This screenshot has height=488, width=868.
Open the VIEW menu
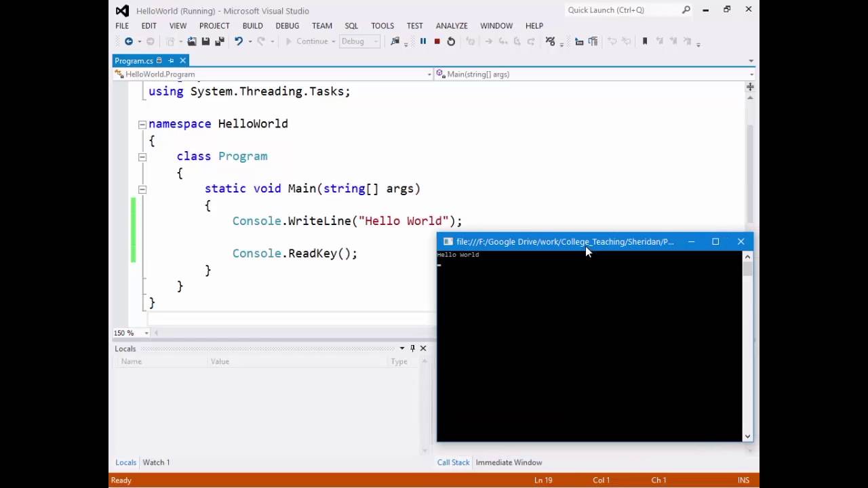tap(178, 26)
